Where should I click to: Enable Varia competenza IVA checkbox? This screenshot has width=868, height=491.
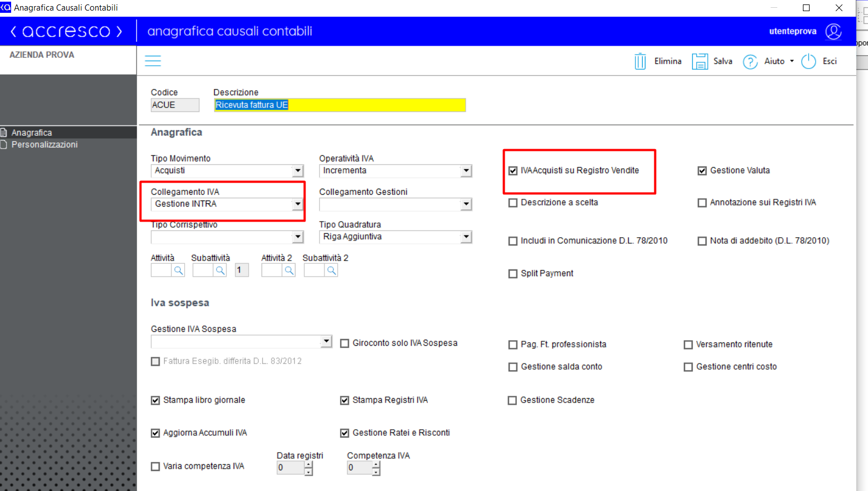tap(155, 467)
